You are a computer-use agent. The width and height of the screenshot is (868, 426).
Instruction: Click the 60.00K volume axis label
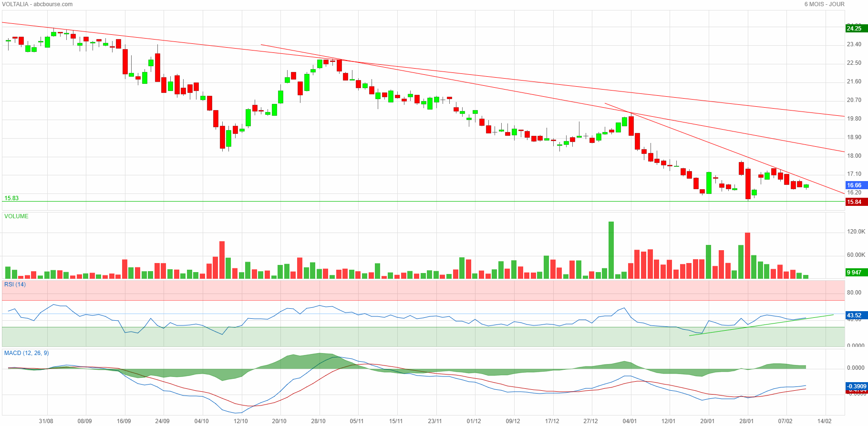(x=856, y=255)
